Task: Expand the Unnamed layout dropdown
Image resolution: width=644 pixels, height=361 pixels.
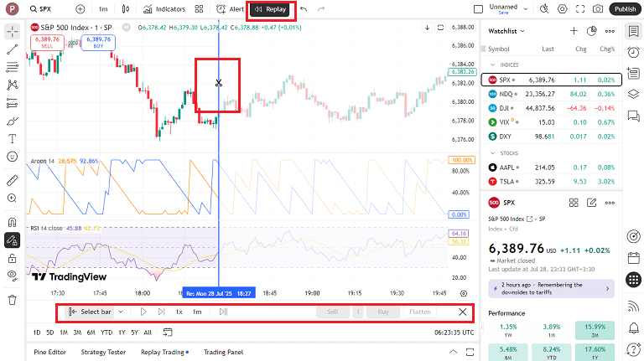Action: [x=526, y=9]
